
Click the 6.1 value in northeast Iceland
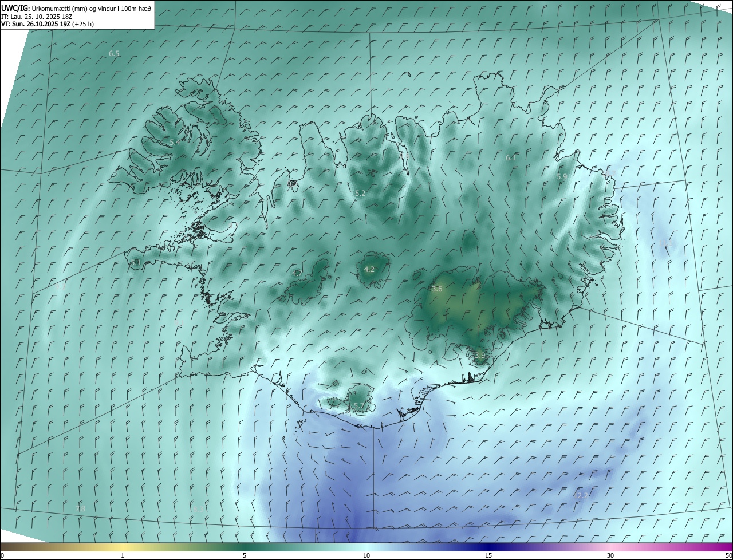pos(511,157)
